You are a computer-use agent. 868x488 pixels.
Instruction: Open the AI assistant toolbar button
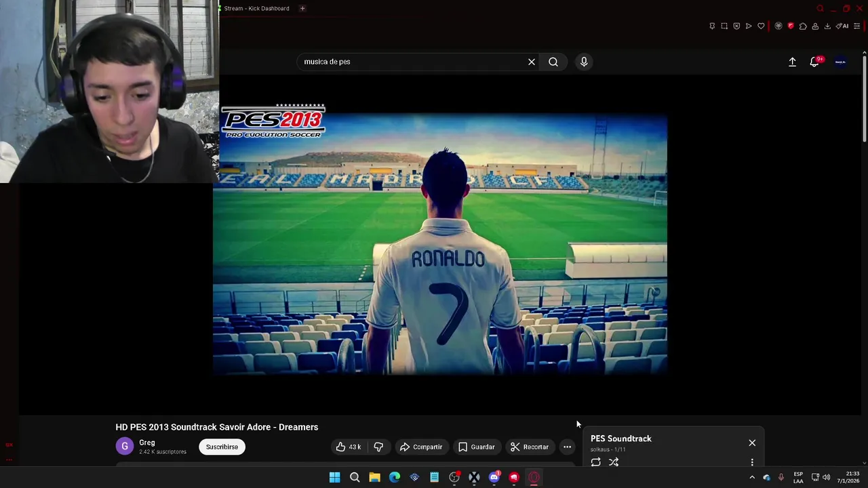(x=842, y=26)
